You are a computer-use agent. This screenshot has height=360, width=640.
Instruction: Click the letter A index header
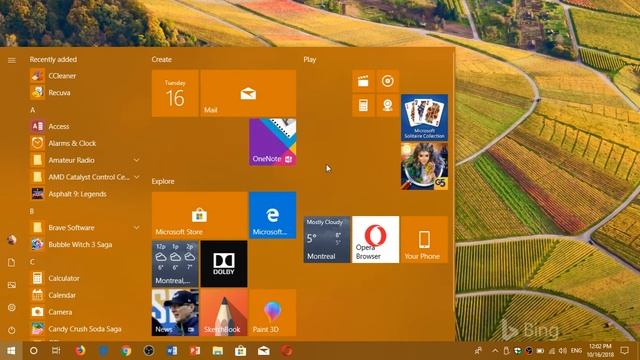click(33, 110)
